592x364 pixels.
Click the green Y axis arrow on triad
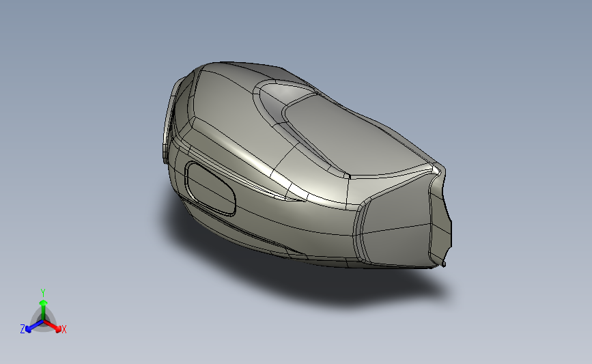click(43, 309)
